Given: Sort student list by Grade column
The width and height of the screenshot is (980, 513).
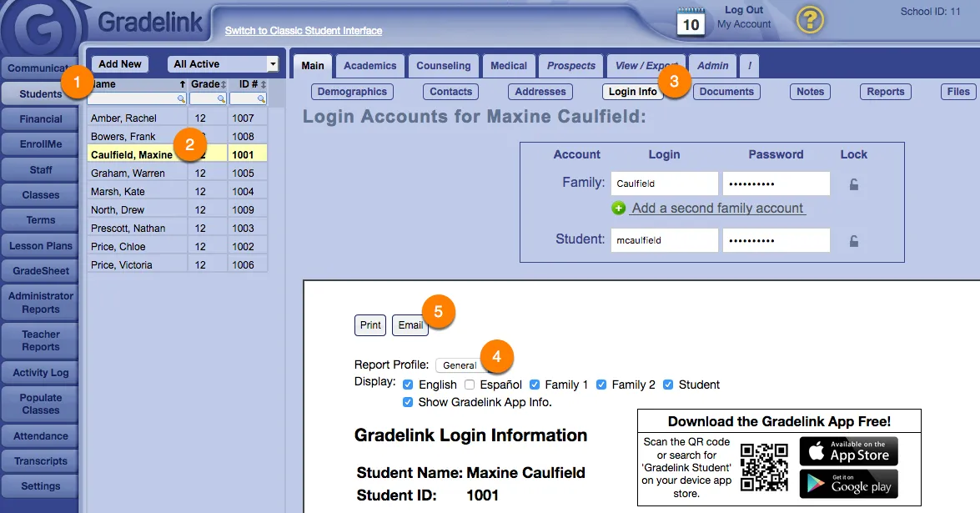Looking at the screenshot, I should pos(207,84).
